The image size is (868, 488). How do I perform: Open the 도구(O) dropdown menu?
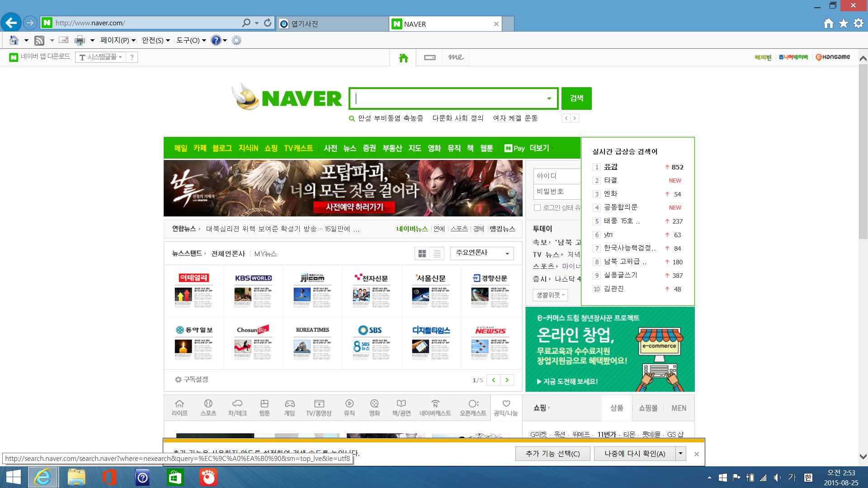coord(191,40)
